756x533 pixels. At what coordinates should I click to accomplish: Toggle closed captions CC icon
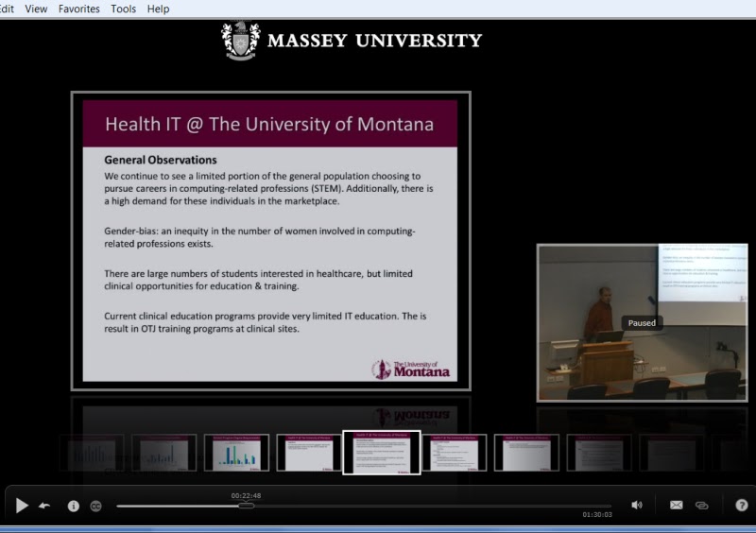[x=96, y=506]
